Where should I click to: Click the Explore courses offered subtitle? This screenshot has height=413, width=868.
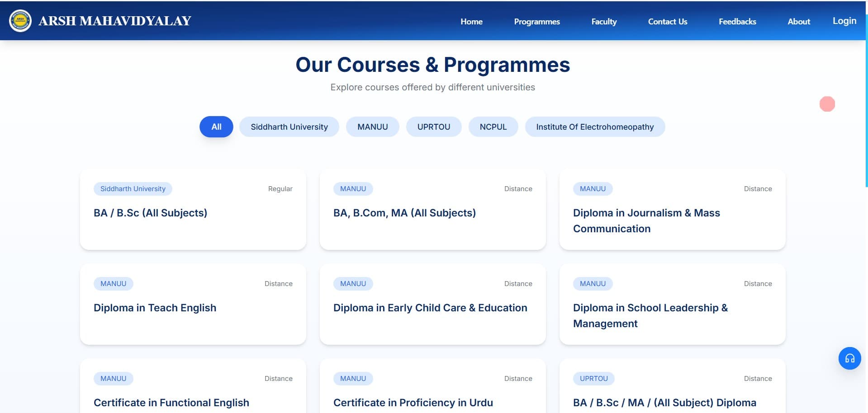point(432,87)
